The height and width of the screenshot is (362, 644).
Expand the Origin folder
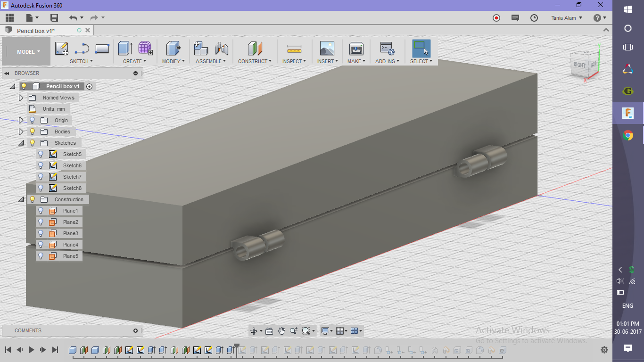[21, 120]
